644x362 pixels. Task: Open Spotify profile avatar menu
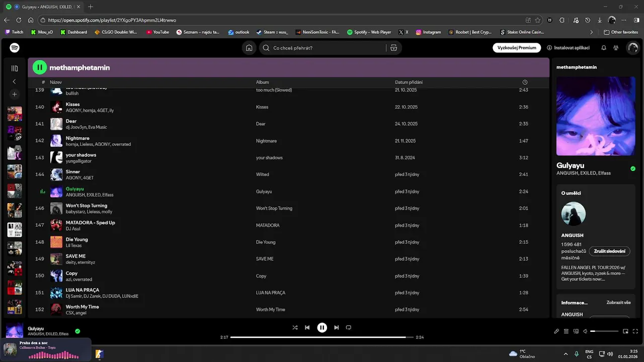pyautogui.click(x=633, y=48)
